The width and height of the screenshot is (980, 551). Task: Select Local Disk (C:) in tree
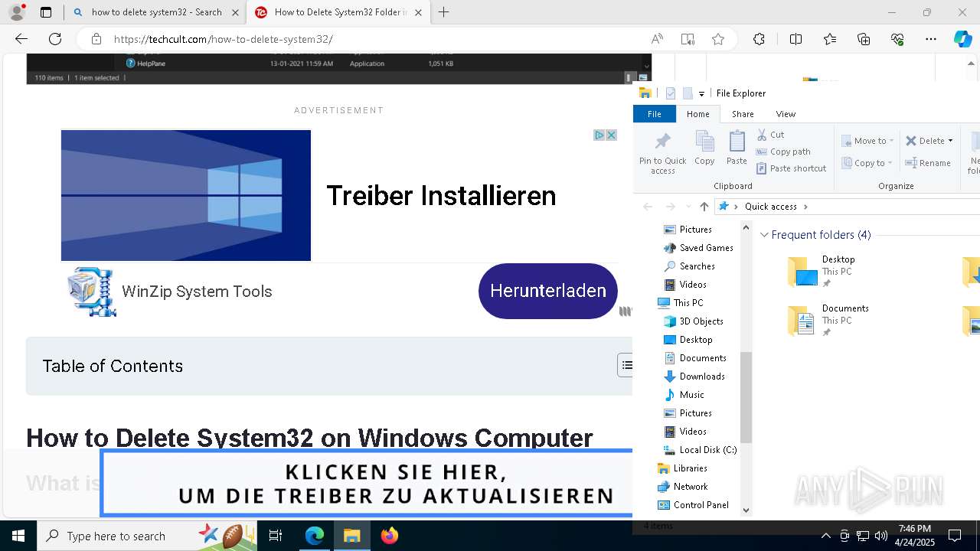[707, 450]
